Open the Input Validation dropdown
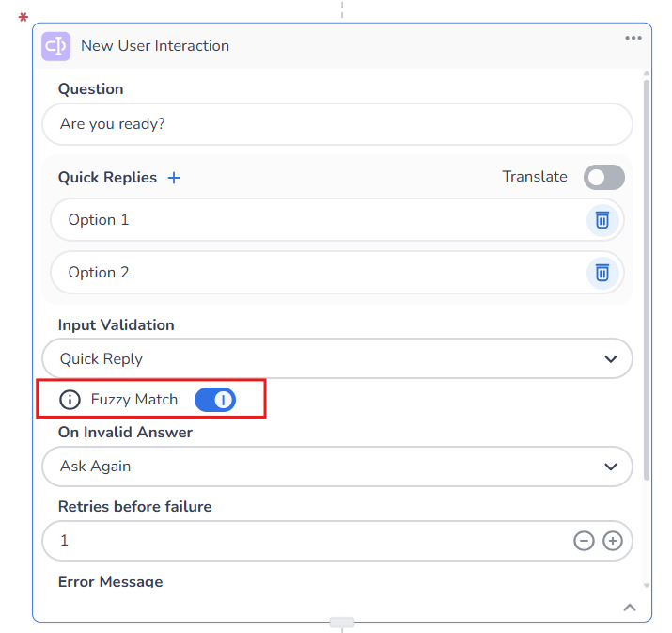Screen dimensions: 672x633 pos(337,358)
